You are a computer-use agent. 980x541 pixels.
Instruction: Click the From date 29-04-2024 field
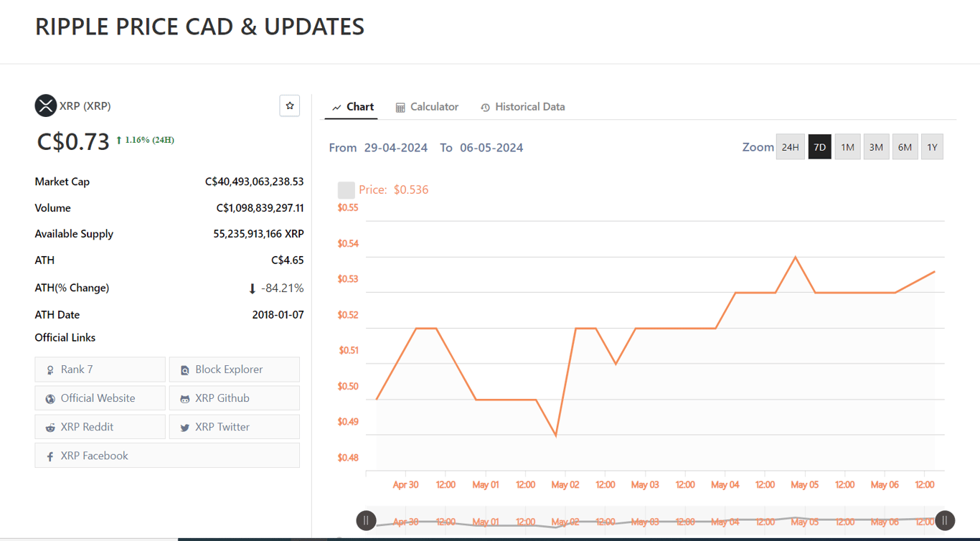[396, 148]
